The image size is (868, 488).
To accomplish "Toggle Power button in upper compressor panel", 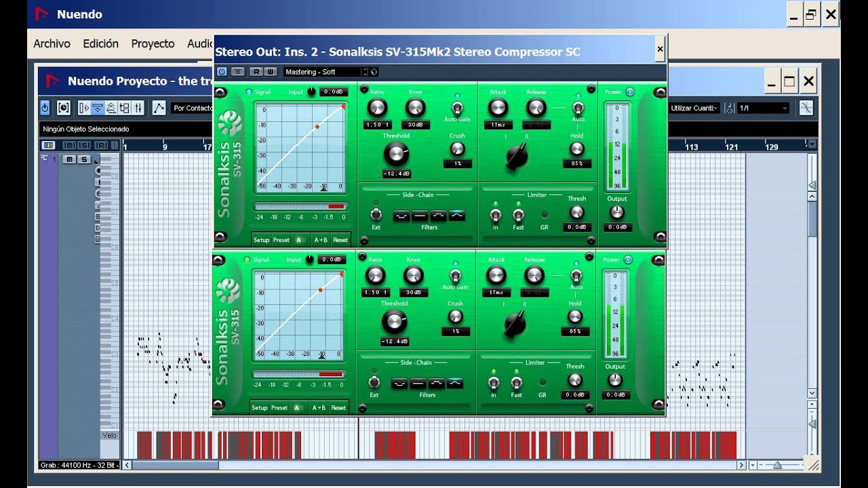I will coord(630,92).
